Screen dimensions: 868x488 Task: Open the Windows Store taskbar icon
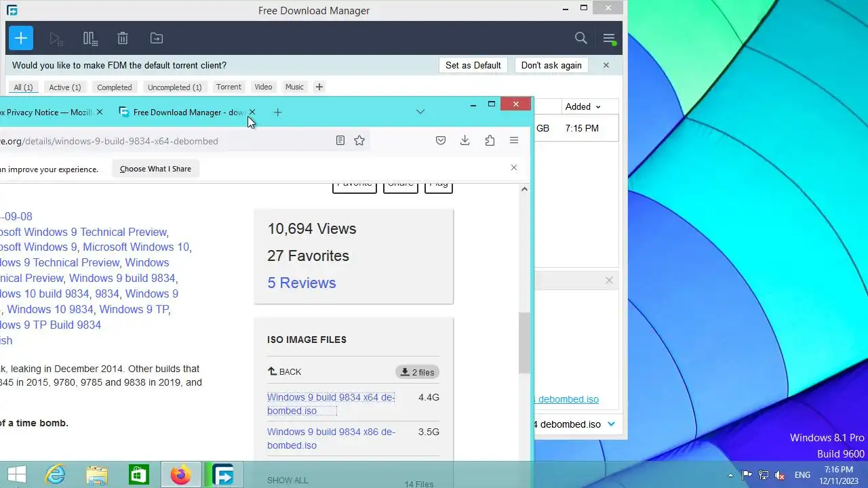tap(139, 475)
